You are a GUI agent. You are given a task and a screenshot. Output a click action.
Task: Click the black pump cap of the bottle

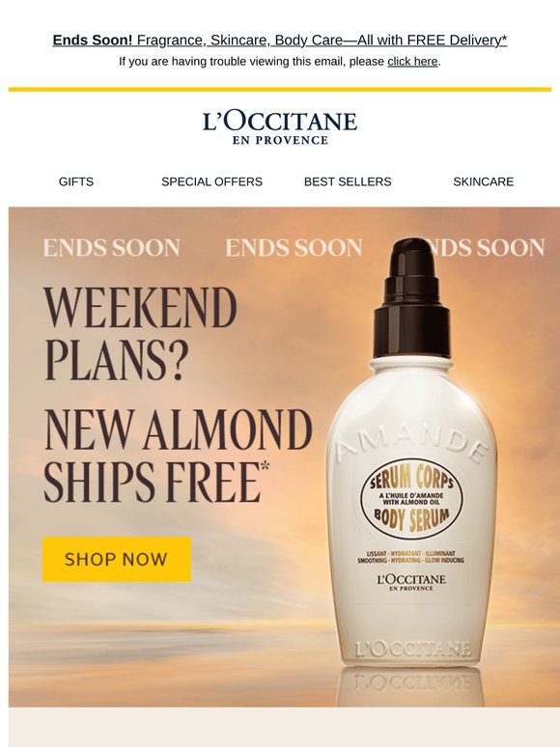tap(411, 299)
